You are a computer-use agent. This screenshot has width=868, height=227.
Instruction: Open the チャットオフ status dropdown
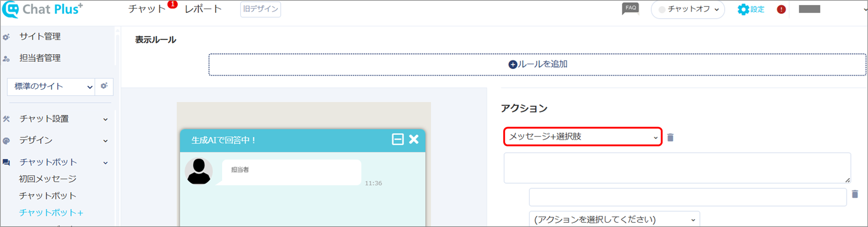pos(688,9)
